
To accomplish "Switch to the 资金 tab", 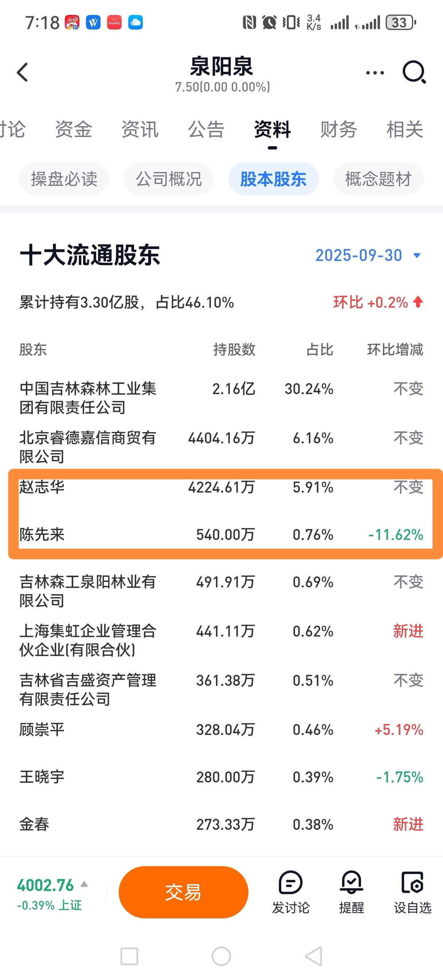I will (73, 129).
